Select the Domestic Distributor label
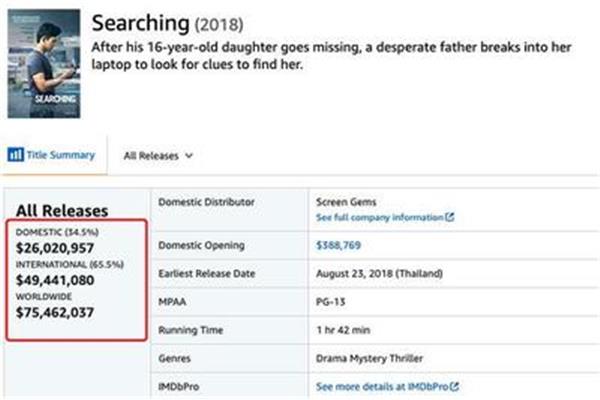Viewport: 600px width, 400px height. click(206, 202)
